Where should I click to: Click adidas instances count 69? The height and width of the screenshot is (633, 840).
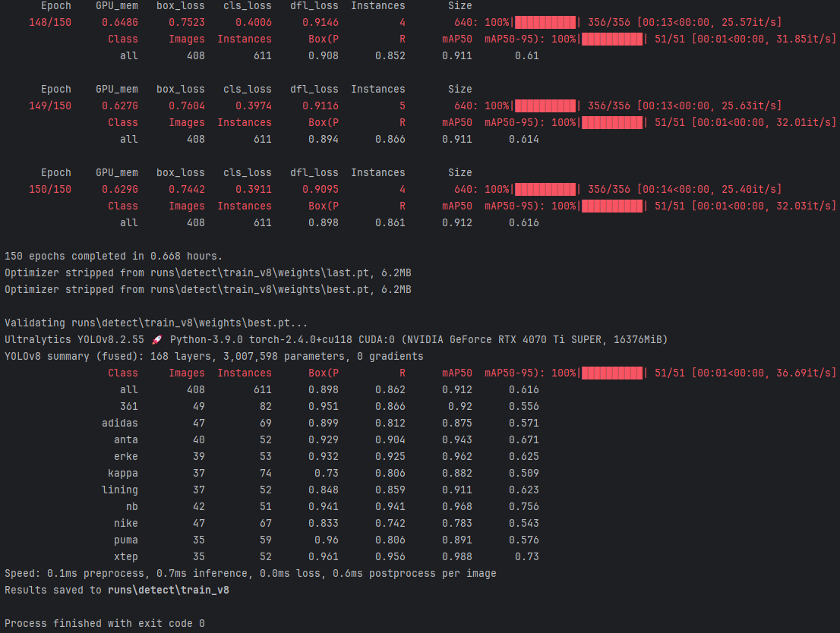tap(266, 423)
